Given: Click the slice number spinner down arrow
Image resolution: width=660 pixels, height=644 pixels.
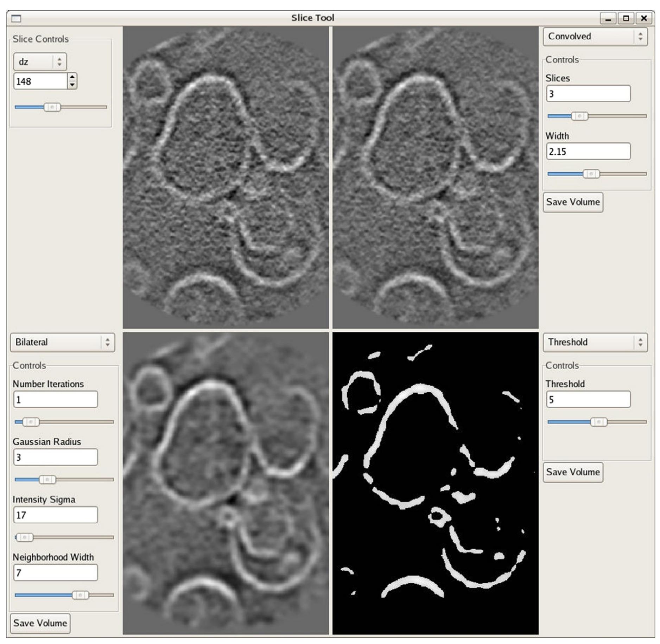Looking at the screenshot, I should point(72,85).
